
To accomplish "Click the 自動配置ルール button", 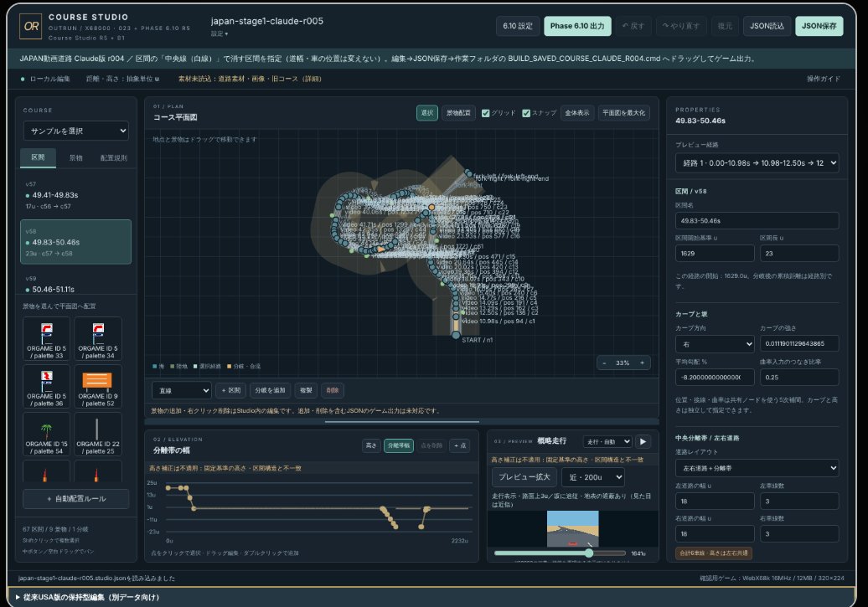I will point(76,498).
